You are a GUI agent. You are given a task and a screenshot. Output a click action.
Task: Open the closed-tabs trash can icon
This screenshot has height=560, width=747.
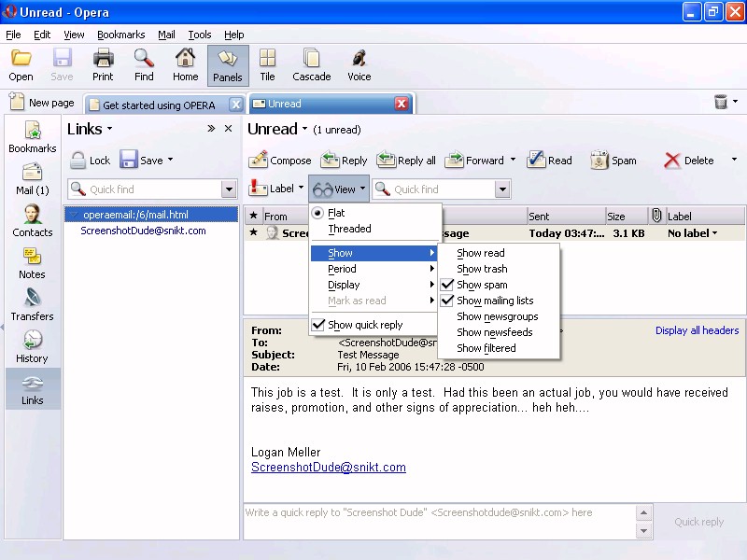pos(721,103)
